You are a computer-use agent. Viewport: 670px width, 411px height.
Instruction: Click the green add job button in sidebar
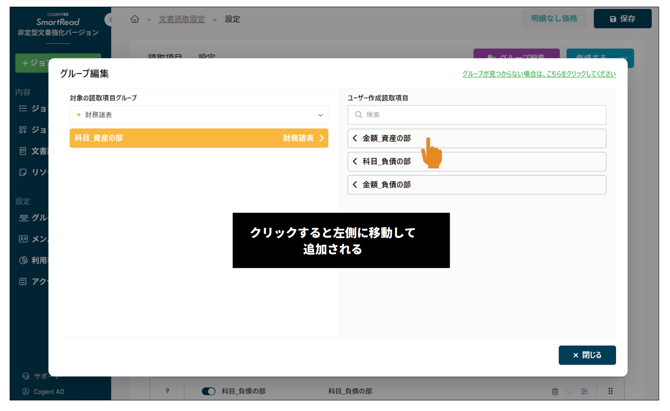57,63
